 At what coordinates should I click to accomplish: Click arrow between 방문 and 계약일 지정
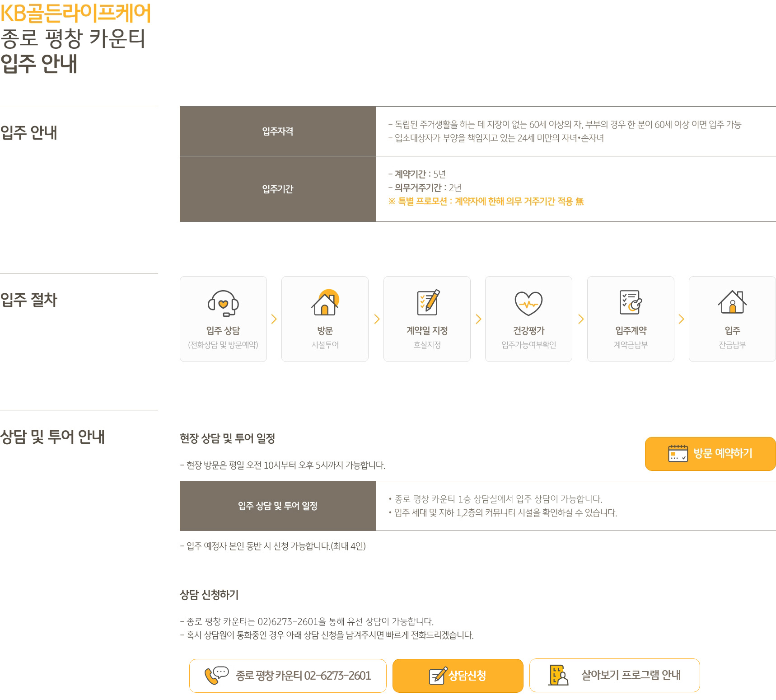(377, 319)
